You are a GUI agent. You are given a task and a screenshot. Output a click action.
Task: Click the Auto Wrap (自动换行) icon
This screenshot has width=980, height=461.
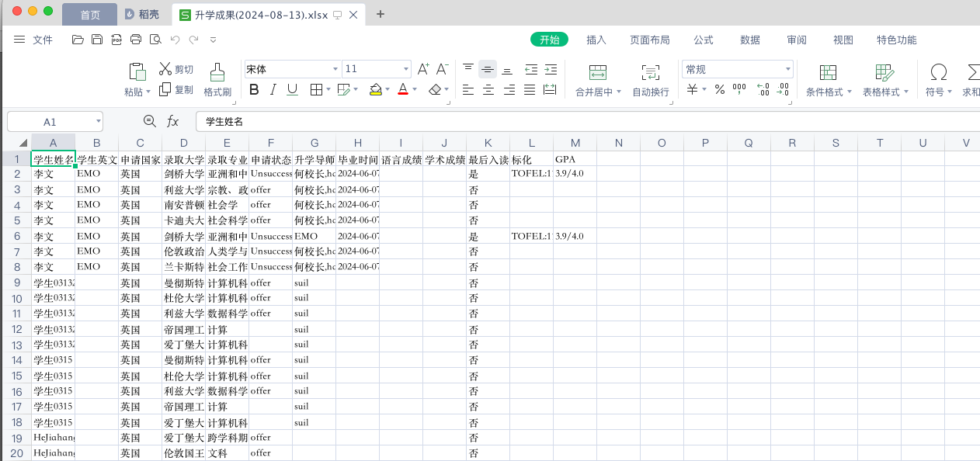click(650, 72)
